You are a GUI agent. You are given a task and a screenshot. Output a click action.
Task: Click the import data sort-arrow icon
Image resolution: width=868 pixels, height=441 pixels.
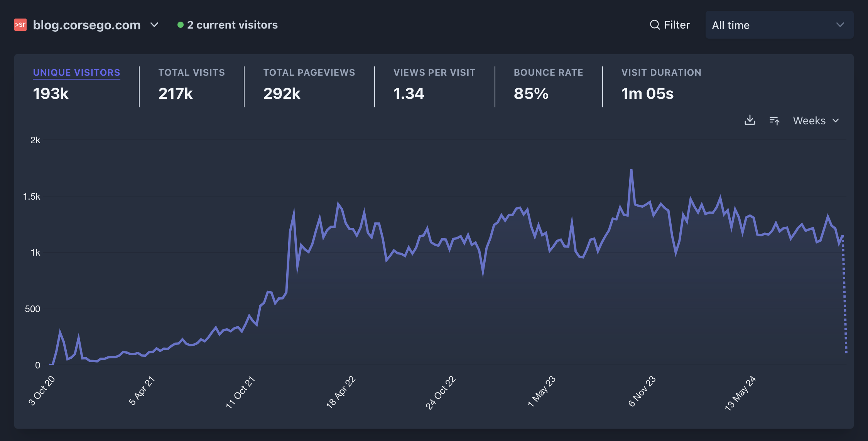pyautogui.click(x=774, y=120)
